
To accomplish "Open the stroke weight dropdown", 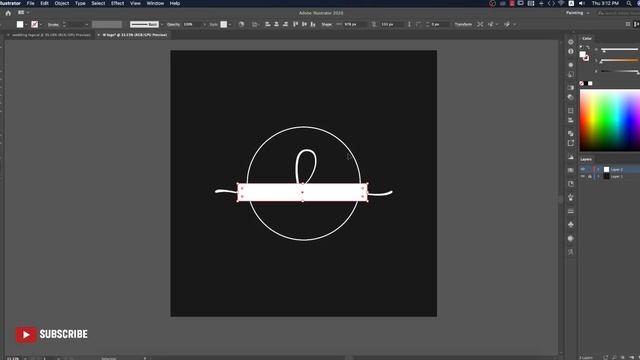I will point(86,24).
